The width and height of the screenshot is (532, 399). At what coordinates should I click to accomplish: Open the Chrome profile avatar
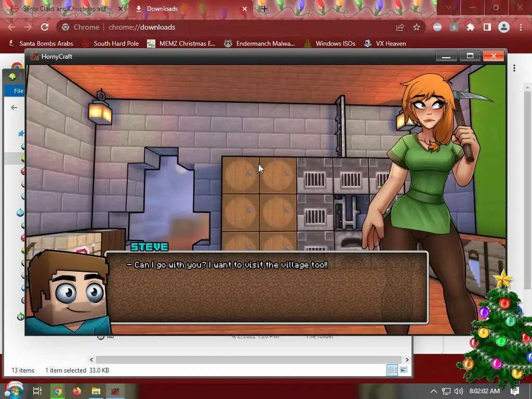504,27
